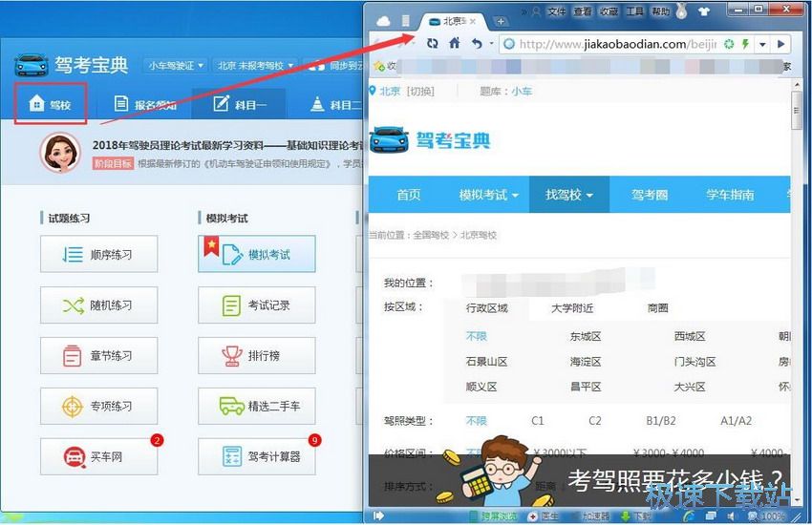Click the 100% zoom level control

(766, 515)
